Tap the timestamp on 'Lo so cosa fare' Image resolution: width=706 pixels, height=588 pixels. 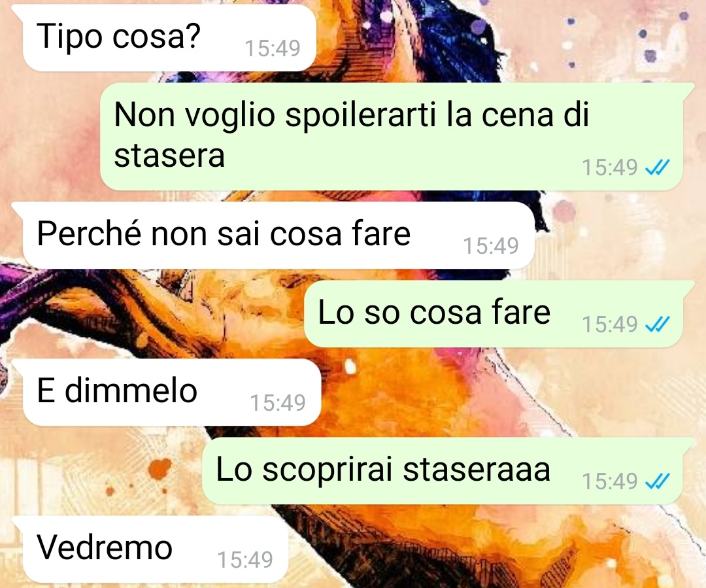(610, 324)
